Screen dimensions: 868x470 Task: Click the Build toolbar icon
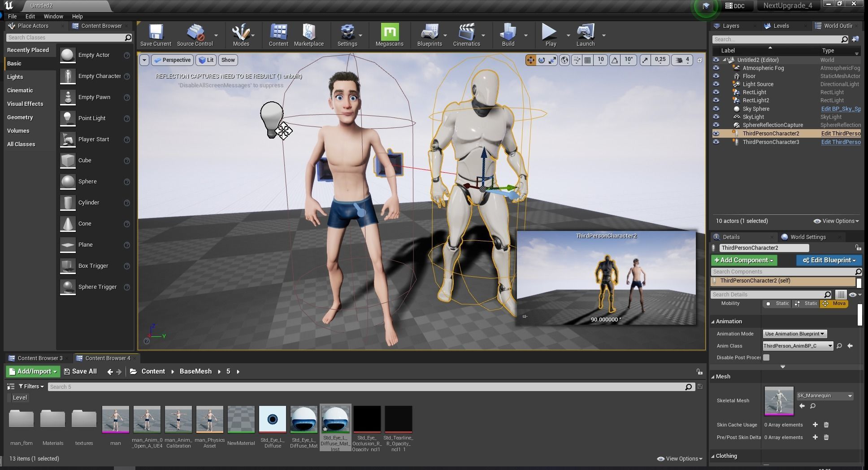(508, 35)
